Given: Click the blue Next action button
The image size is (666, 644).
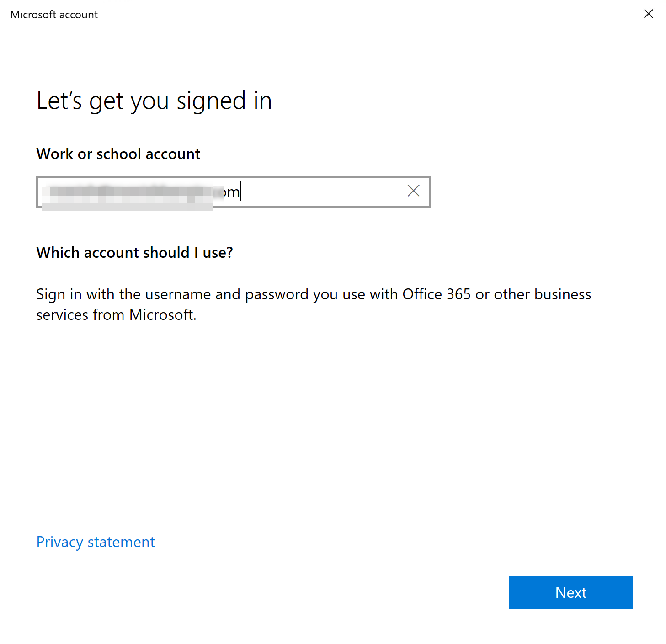Looking at the screenshot, I should click(570, 592).
